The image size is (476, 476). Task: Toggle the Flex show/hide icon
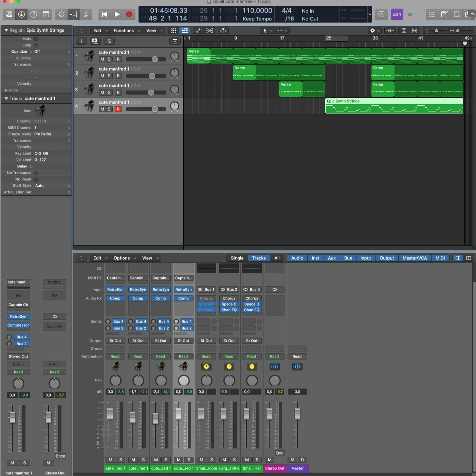coord(209,31)
